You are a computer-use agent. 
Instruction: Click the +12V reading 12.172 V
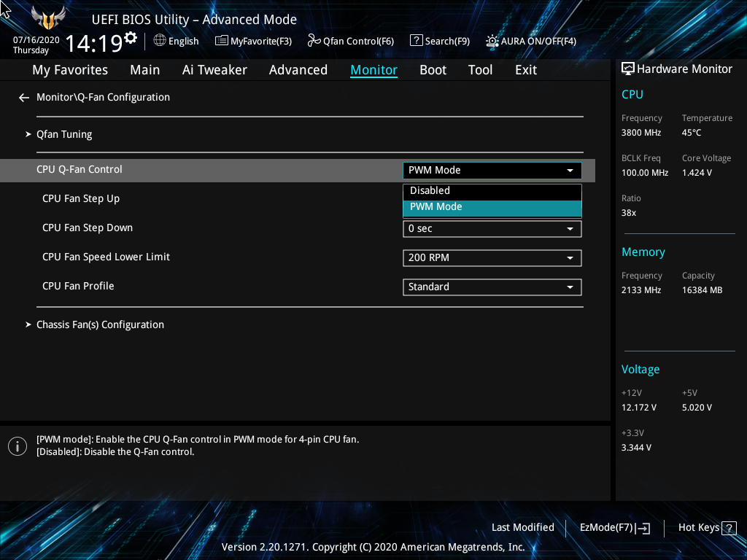point(638,408)
